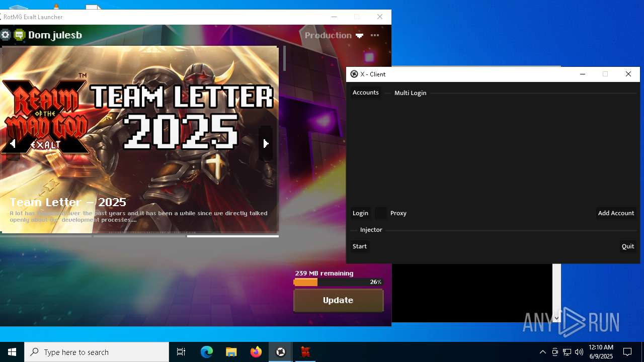
Task: Click Add Account in X-Client
Action: coord(616,213)
